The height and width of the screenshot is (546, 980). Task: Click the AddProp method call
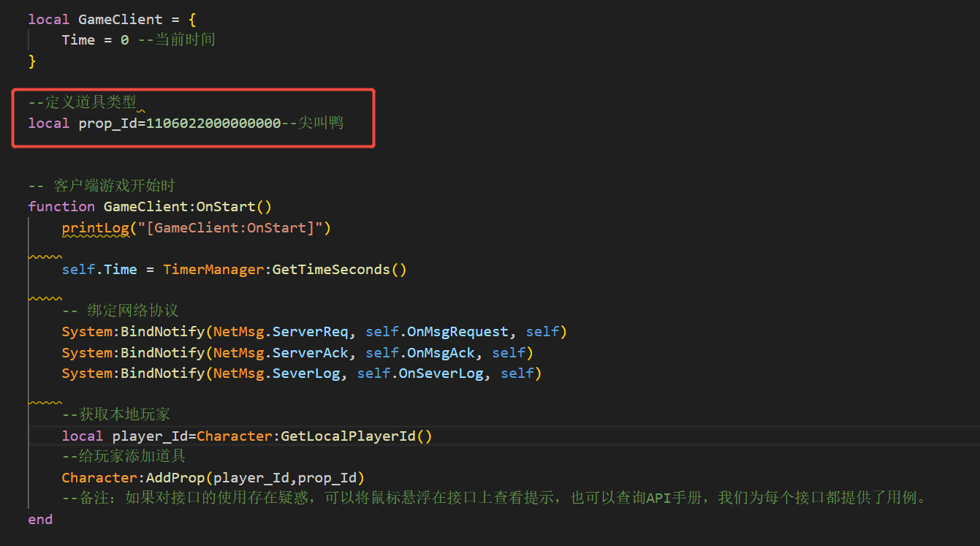click(175, 478)
